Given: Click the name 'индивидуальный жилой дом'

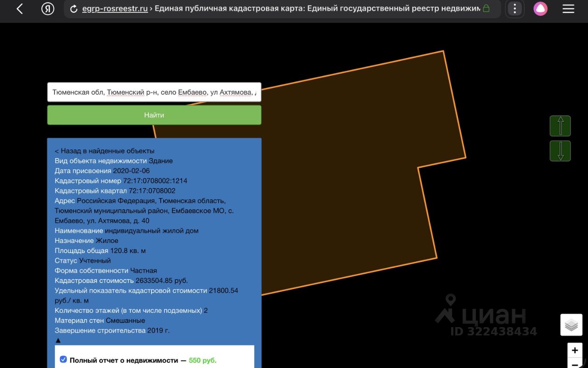Looking at the screenshot, I should pos(152,231).
